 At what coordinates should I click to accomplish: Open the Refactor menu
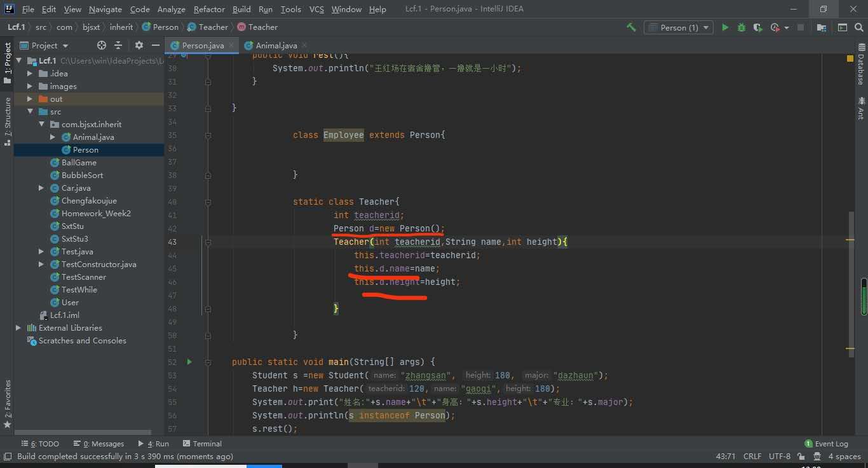click(x=209, y=9)
